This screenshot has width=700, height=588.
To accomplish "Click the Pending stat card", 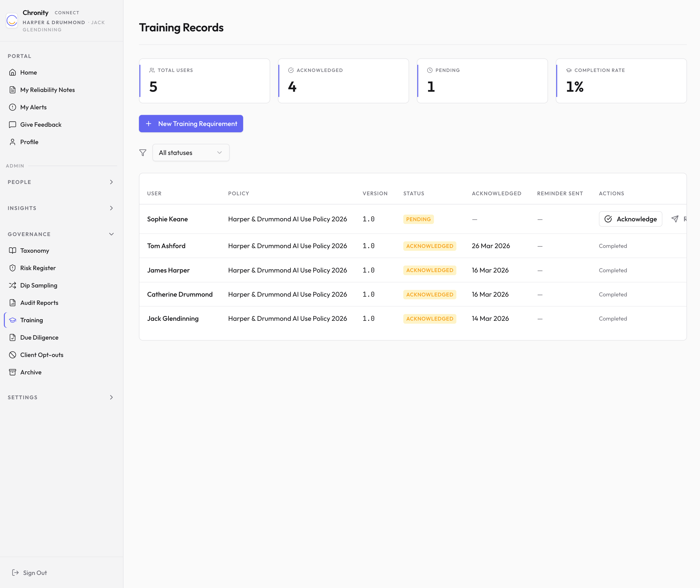I will (482, 81).
